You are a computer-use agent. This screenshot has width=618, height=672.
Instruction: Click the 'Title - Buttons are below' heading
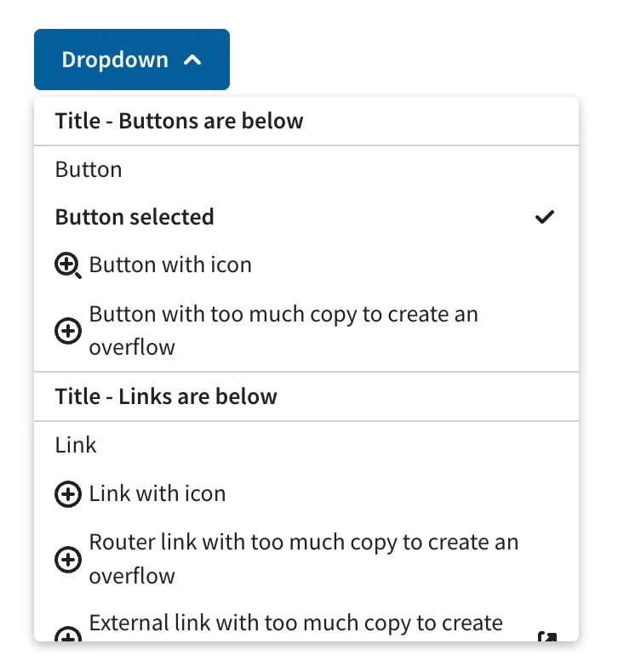(179, 121)
